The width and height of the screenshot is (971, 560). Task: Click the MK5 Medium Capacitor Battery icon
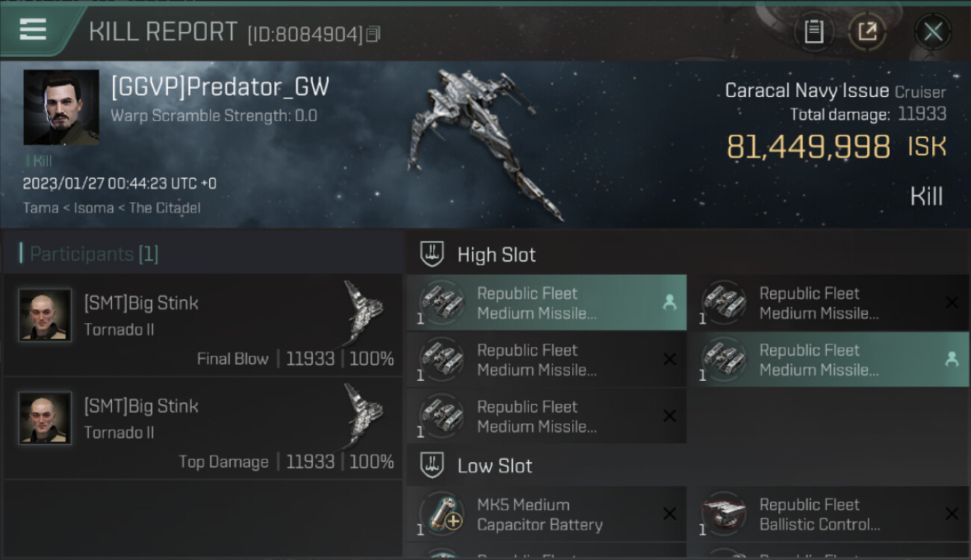coord(441,514)
